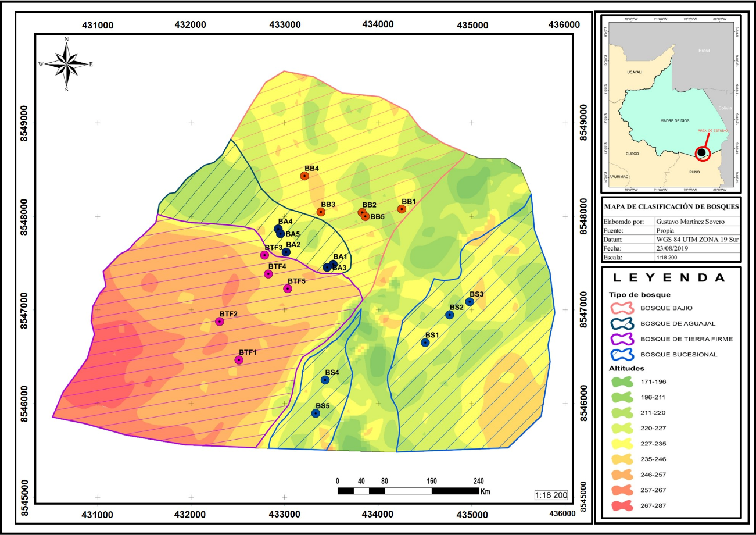The width and height of the screenshot is (756, 535).
Task: Select the BS3 blue point marker
Action: tap(470, 301)
